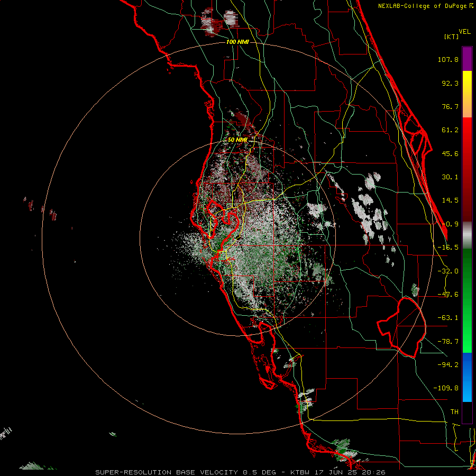
Task: Click the -94.2 legend value
Action: pyautogui.click(x=448, y=364)
